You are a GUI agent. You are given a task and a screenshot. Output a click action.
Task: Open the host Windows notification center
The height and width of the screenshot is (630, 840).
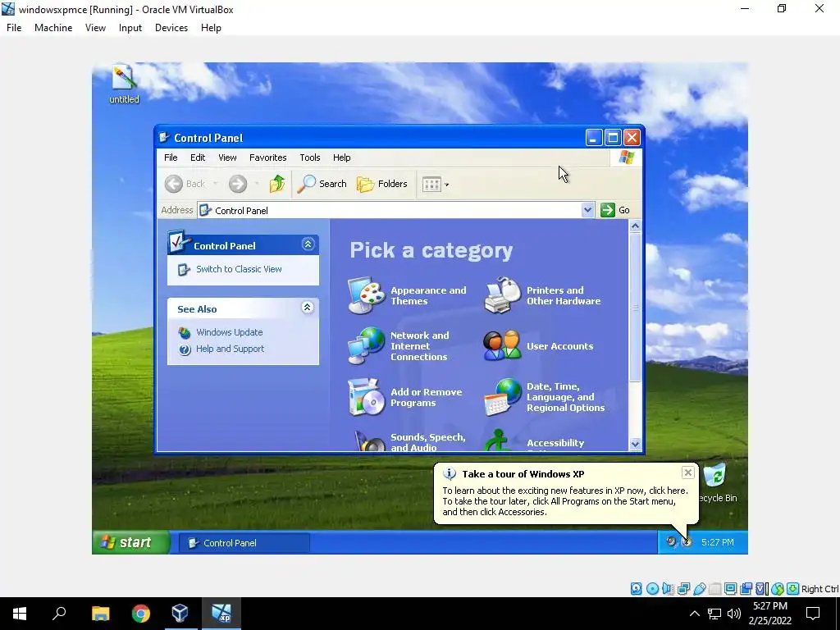(x=813, y=614)
